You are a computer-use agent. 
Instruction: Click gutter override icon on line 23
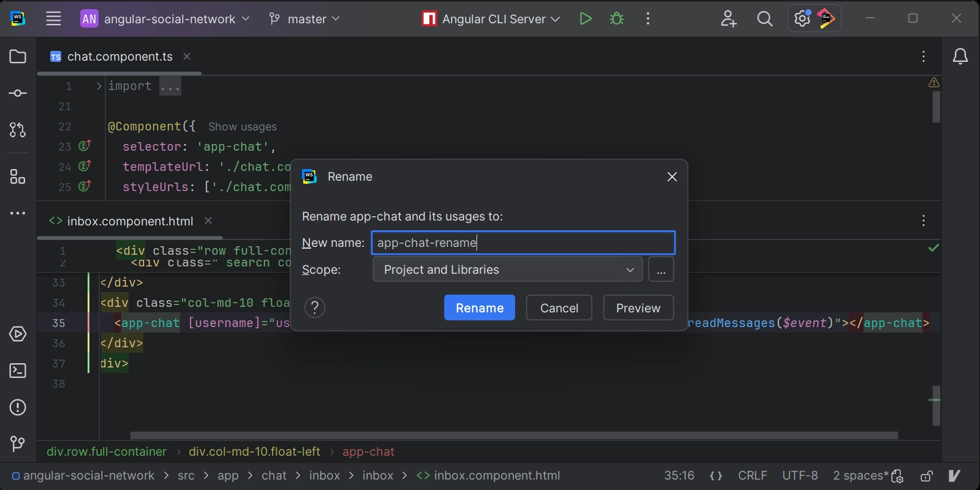[85, 146]
